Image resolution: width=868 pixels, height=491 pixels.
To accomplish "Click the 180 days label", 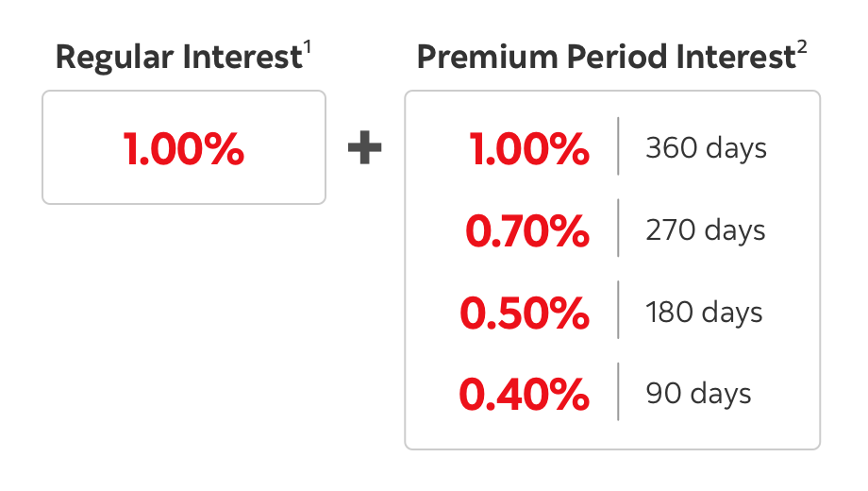I will click(x=705, y=313).
